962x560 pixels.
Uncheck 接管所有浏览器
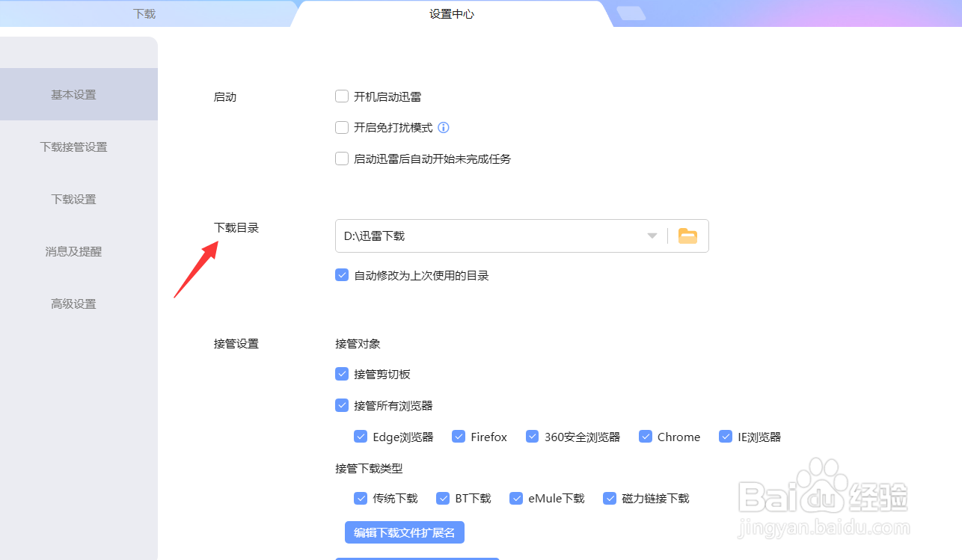[x=342, y=404]
